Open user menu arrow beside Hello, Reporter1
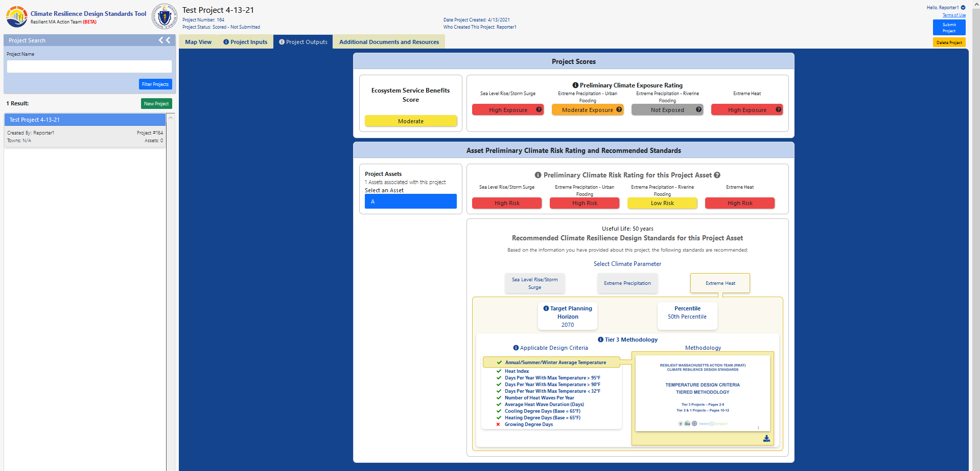The image size is (980, 471). pos(963,8)
